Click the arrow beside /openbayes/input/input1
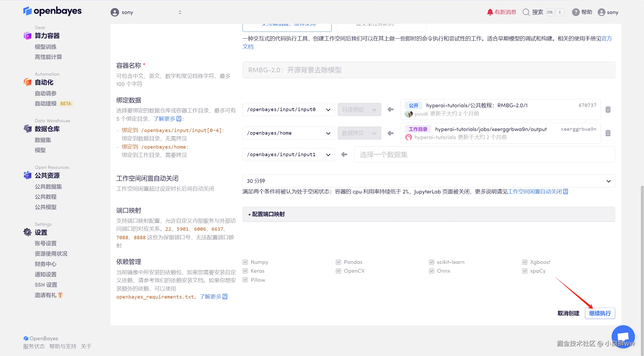The image size is (644, 356). pyautogui.click(x=344, y=155)
